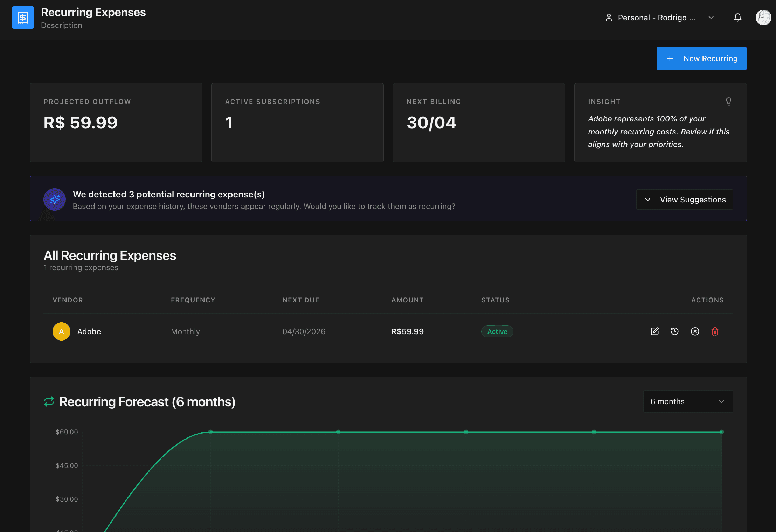776x532 pixels.
Task: Click the Status column header
Action: (496, 300)
